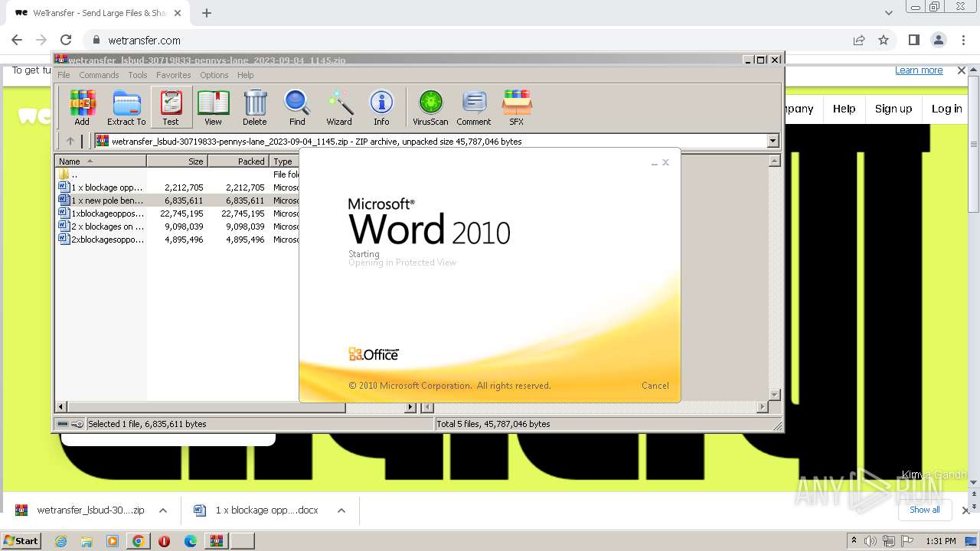
Task: Click the taskbar clock showing 1:31 PM
Action: click(941, 541)
